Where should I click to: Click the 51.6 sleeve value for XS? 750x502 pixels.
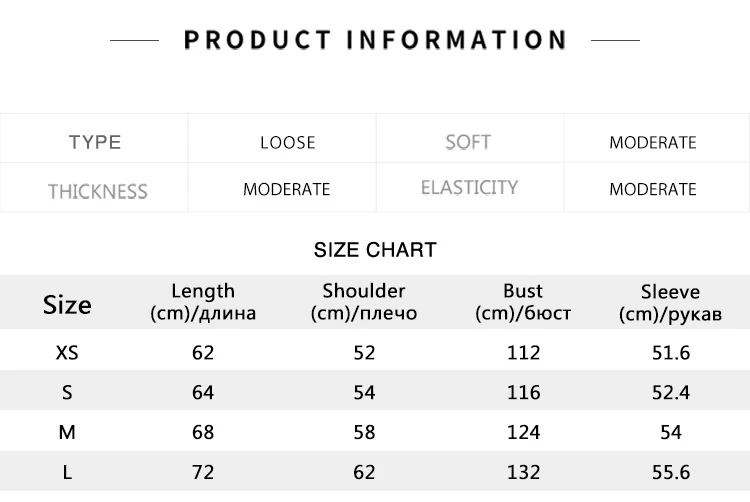point(671,353)
